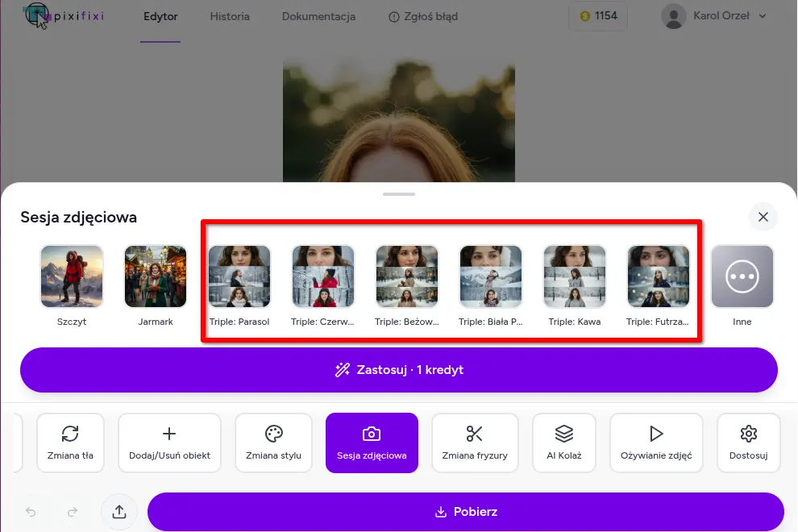
Task: Expand the Karol Orzeł account menu
Action: [x=713, y=16]
